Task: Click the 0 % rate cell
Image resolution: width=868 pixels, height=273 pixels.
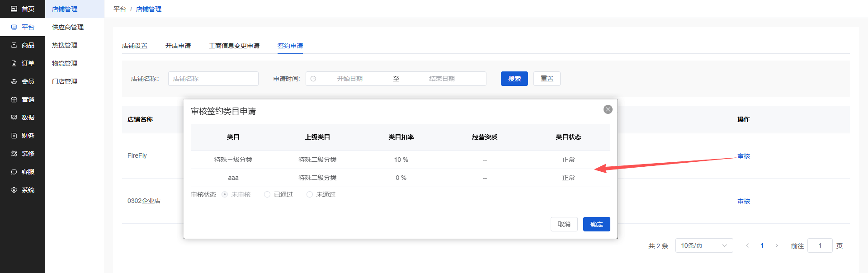Action: click(401, 178)
